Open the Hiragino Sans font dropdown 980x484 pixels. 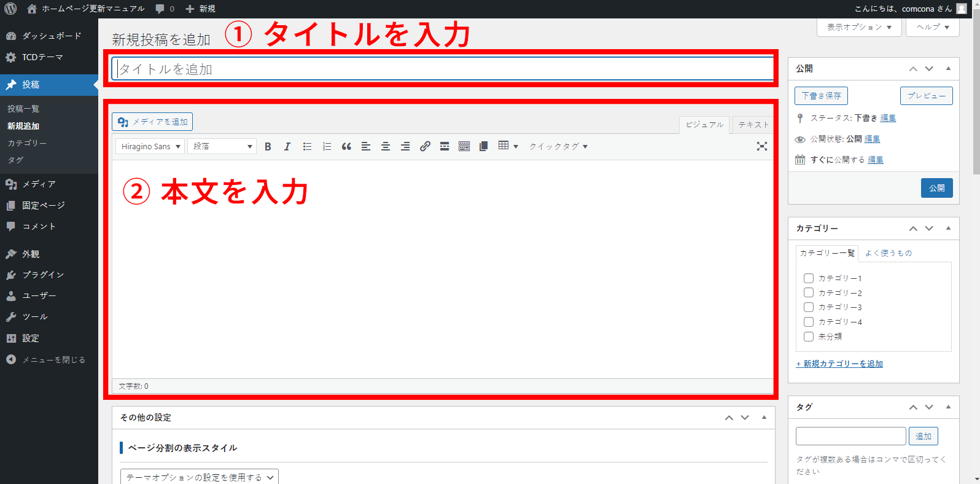point(150,147)
